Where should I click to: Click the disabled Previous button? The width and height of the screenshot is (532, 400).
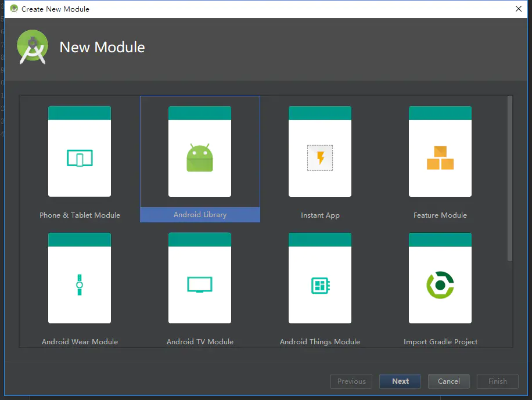coord(351,381)
